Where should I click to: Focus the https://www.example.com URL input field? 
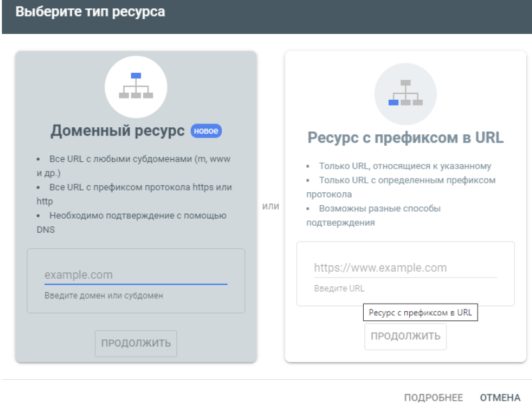[x=405, y=268]
